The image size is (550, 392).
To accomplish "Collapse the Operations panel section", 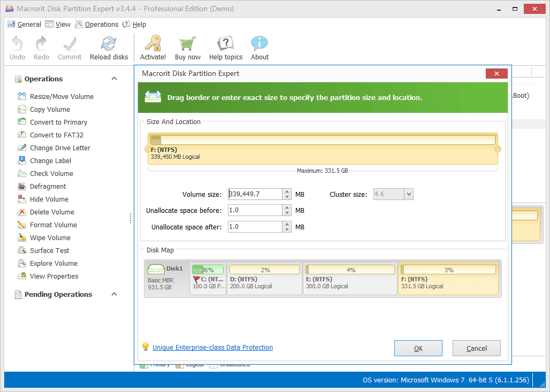I will coord(114,79).
